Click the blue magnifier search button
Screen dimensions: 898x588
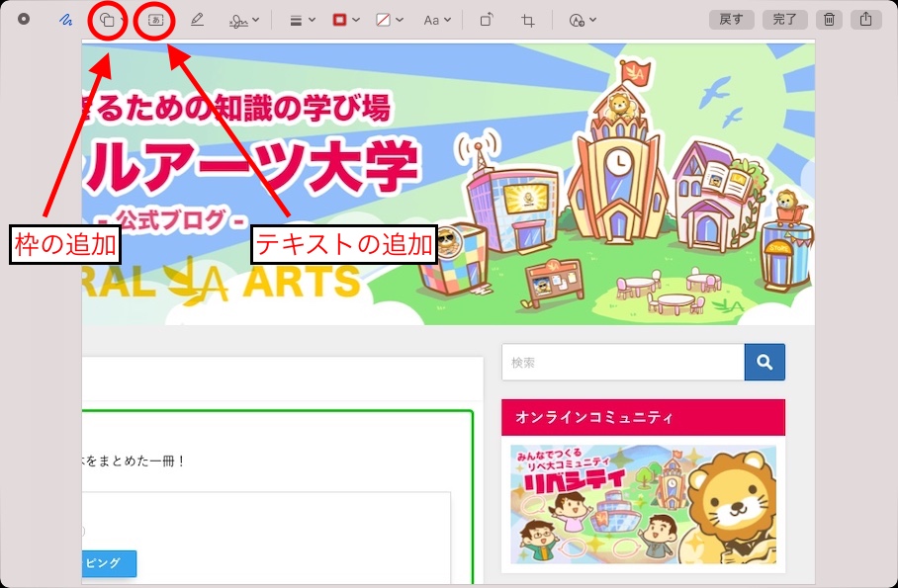pos(764,362)
